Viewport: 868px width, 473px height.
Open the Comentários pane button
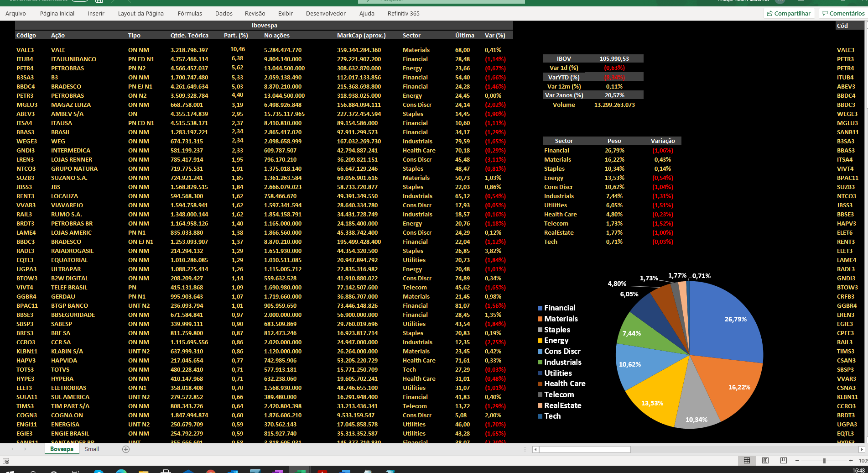click(x=843, y=13)
